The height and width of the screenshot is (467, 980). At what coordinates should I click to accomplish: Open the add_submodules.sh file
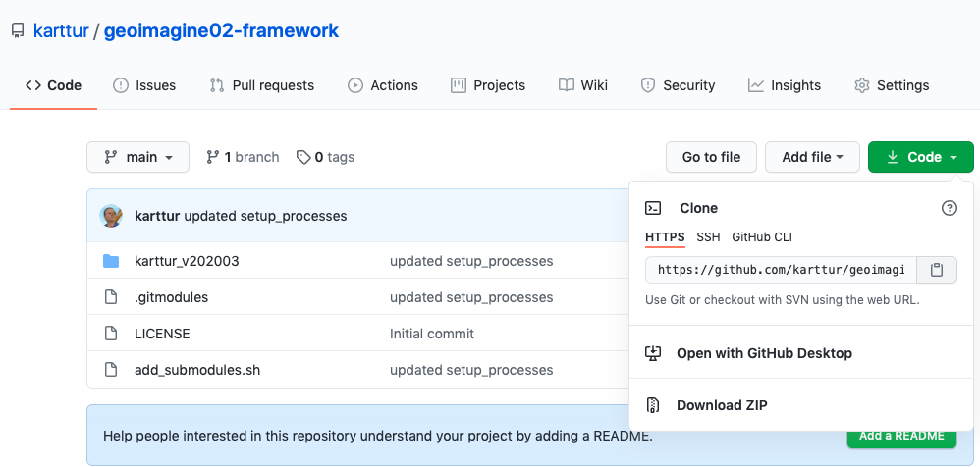[x=196, y=370]
